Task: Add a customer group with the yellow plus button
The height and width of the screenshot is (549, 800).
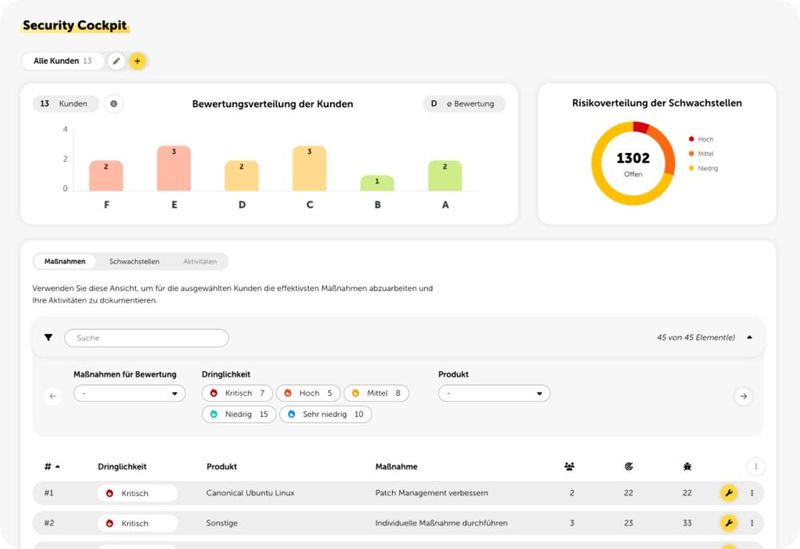Action: (x=137, y=61)
